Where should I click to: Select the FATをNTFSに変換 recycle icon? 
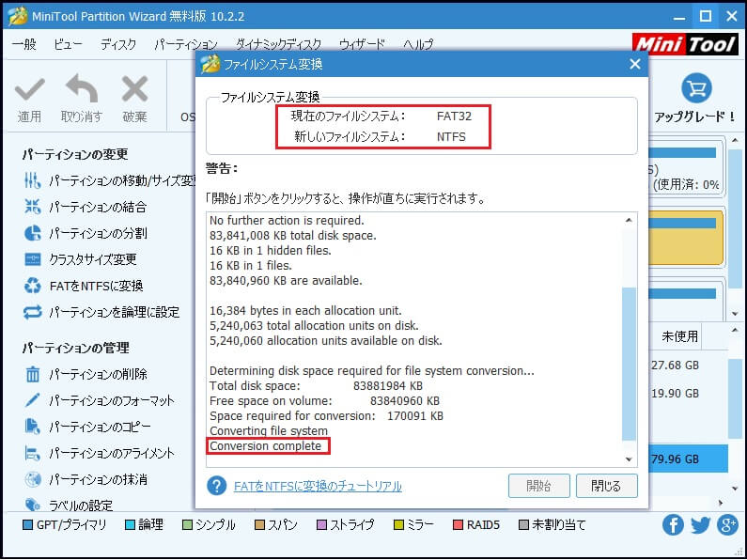(x=32, y=286)
